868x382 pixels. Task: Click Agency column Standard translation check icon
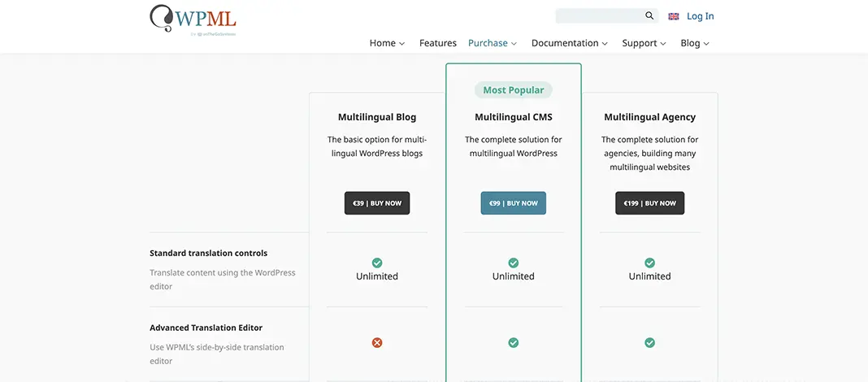pos(650,263)
